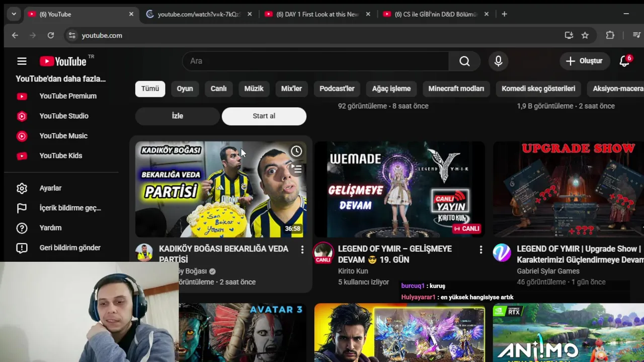Click the İzle button
The image size is (644, 362).
(x=178, y=116)
